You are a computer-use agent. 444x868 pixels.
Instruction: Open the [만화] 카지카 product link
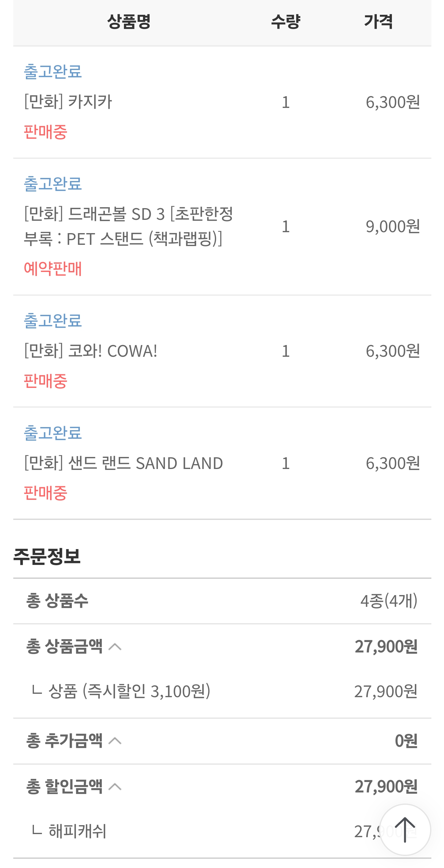click(68, 101)
